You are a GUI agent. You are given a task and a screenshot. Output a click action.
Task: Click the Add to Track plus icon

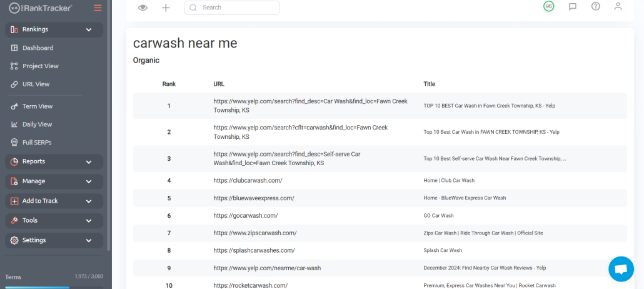[14, 201]
